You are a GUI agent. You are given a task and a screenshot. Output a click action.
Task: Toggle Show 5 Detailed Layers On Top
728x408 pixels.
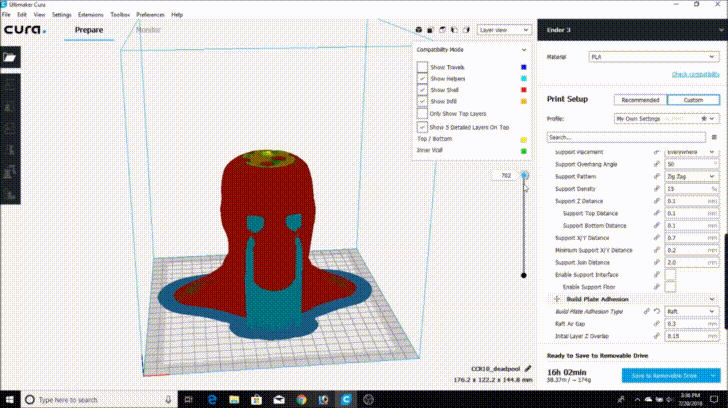[x=422, y=127]
